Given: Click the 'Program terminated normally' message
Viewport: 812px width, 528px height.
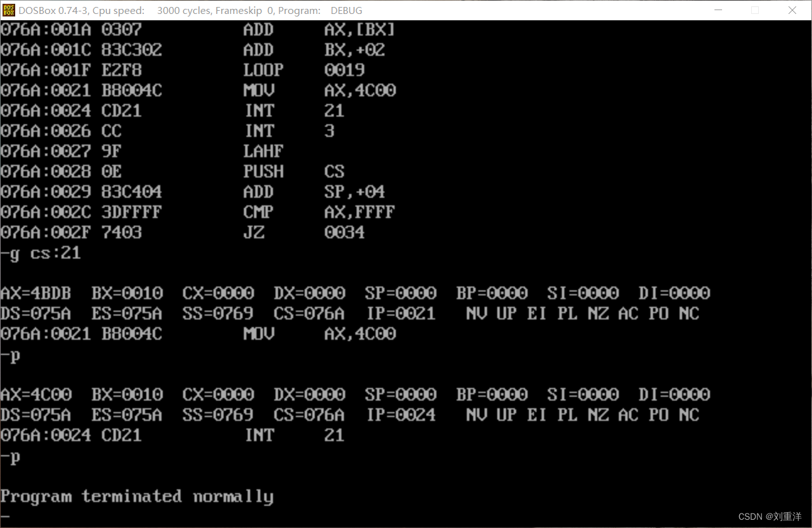Looking at the screenshot, I should pyautogui.click(x=137, y=496).
